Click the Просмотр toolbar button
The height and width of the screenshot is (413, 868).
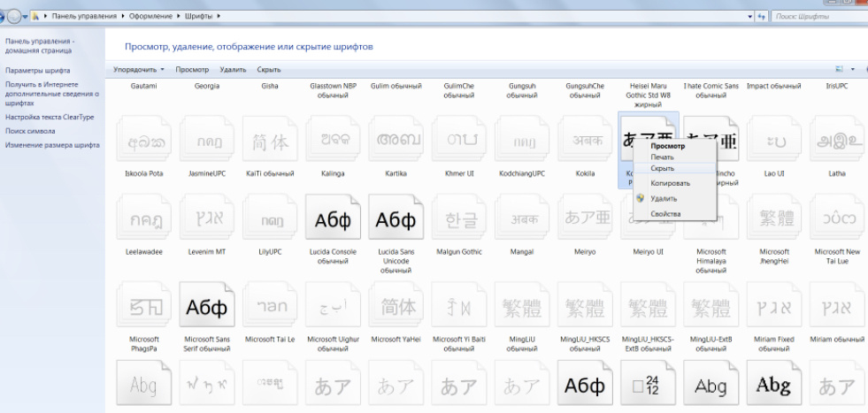192,70
